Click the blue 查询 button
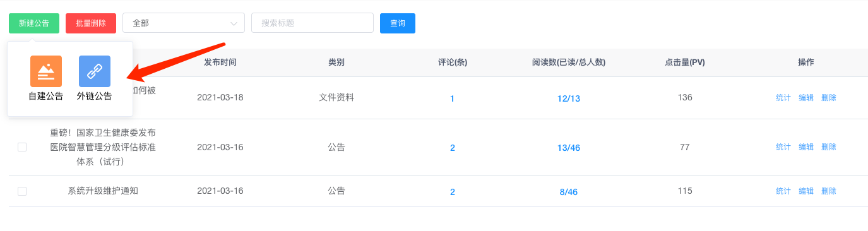Image resolution: width=868 pixels, height=231 pixels. (398, 23)
